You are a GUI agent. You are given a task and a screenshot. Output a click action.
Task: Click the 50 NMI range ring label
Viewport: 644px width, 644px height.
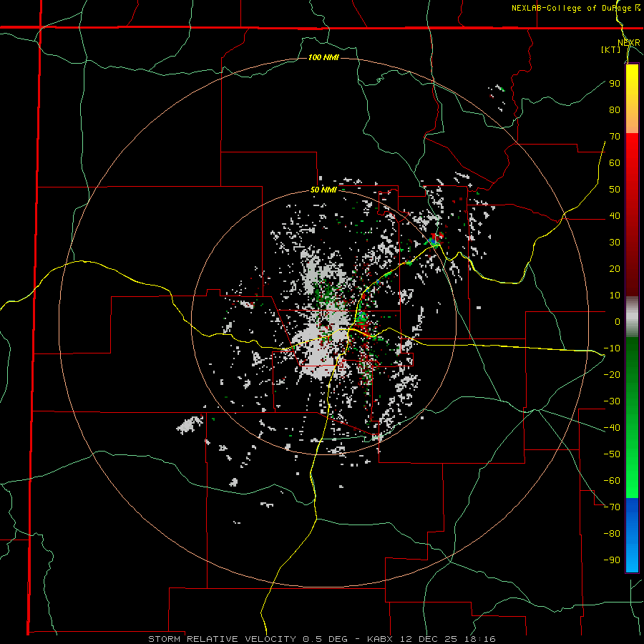[323, 190]
